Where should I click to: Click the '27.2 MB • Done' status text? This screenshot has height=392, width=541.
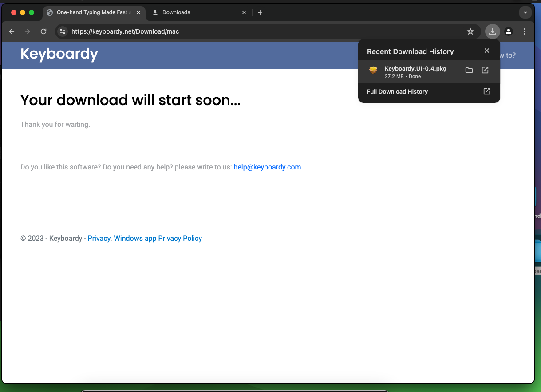(x=403, y=76)
